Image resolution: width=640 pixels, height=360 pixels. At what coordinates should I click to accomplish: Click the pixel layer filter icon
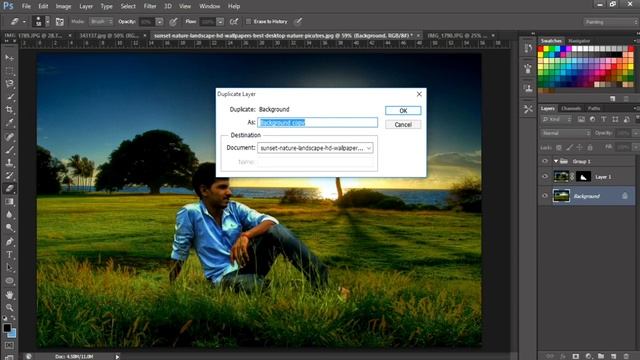coord(581,119)
